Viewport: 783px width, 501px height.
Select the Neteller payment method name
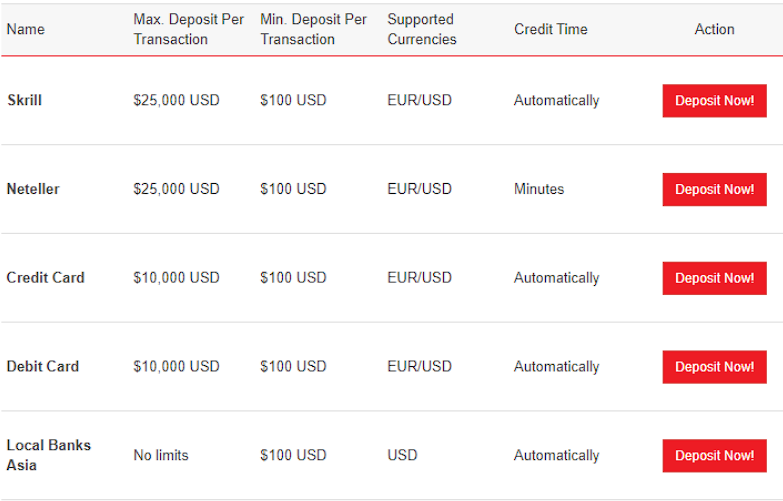(x=33, y=189)
